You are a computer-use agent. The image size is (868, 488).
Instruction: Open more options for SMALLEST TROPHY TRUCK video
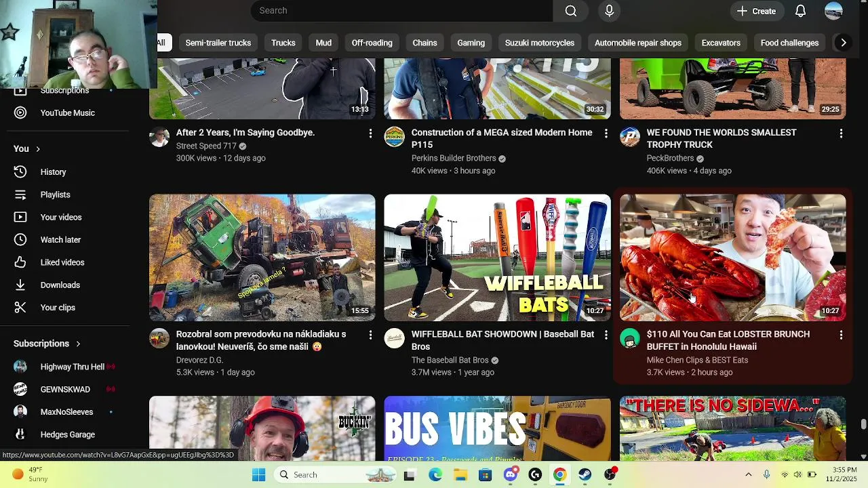click(841, 134)
